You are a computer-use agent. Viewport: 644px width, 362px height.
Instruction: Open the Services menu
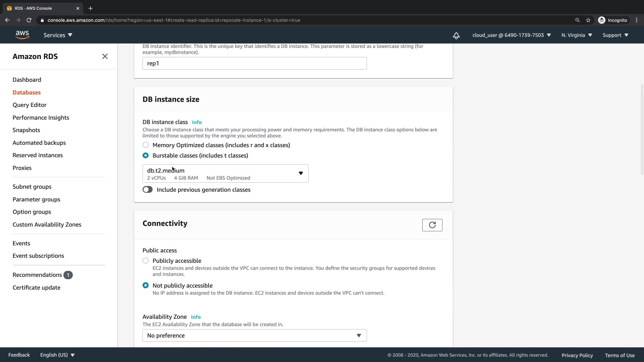click(58, 35)
